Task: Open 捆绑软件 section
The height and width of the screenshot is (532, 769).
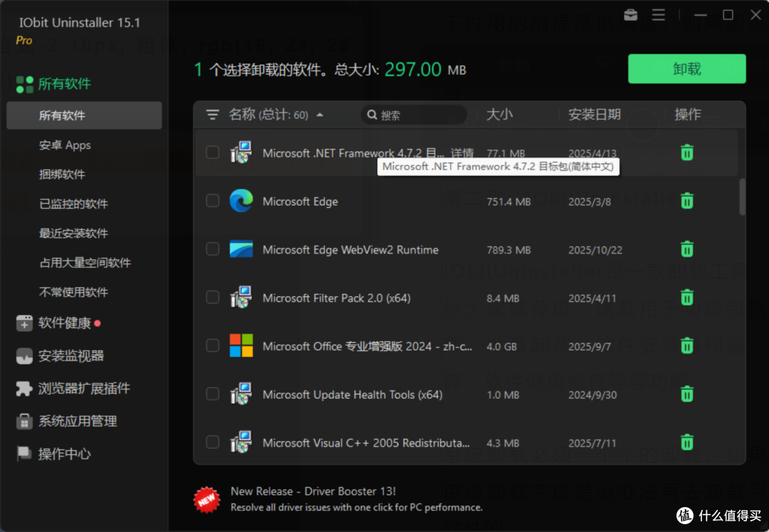Action: (62, 174)
